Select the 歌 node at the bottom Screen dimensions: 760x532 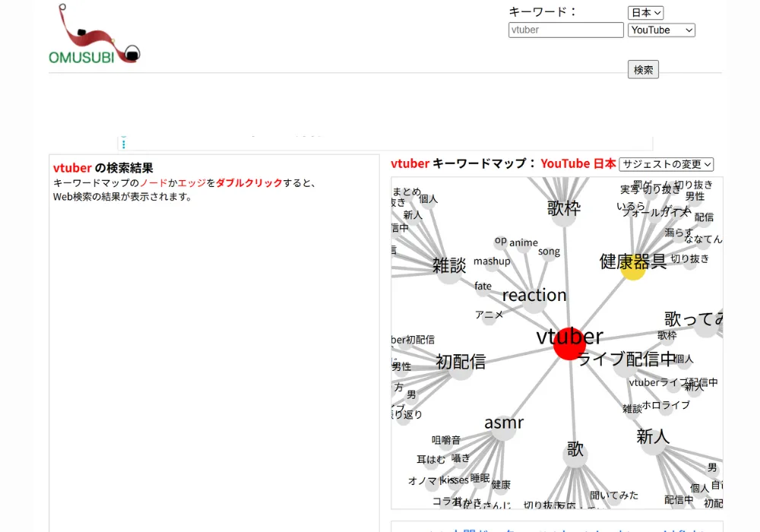pyautogui.click(x=575, y=453)
